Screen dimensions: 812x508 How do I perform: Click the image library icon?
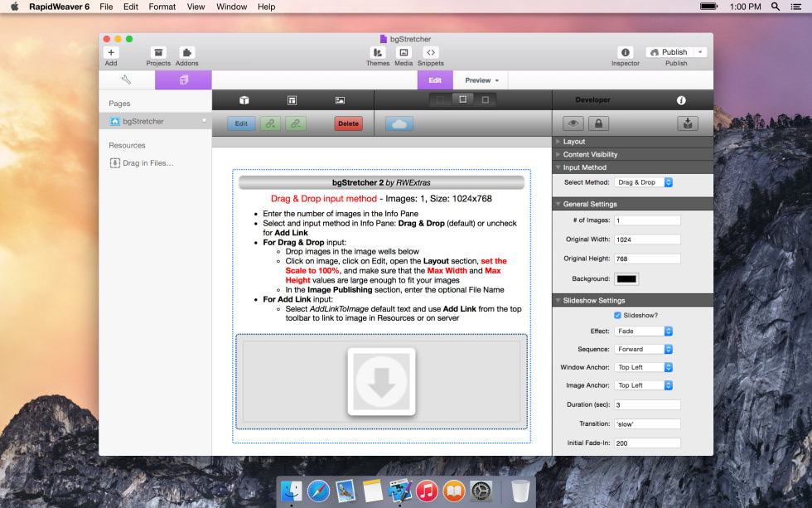[x=340, y=100]
